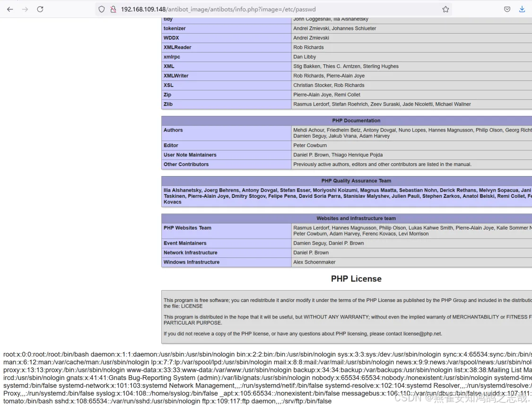This screenshot has width=532, height=407.
Task: Select the Zlib authors starting 'Rasmus Lerdorf, Stefan Roehrich'
Action: tap(382, 105)
